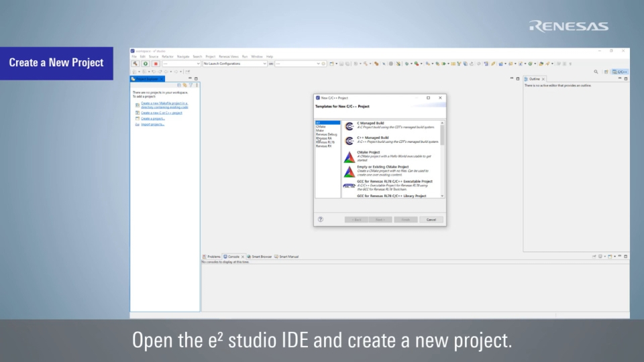This screenshot has width=644, height=362.
Task: Minimize the Outline view panel
Action: click(620, 78)
